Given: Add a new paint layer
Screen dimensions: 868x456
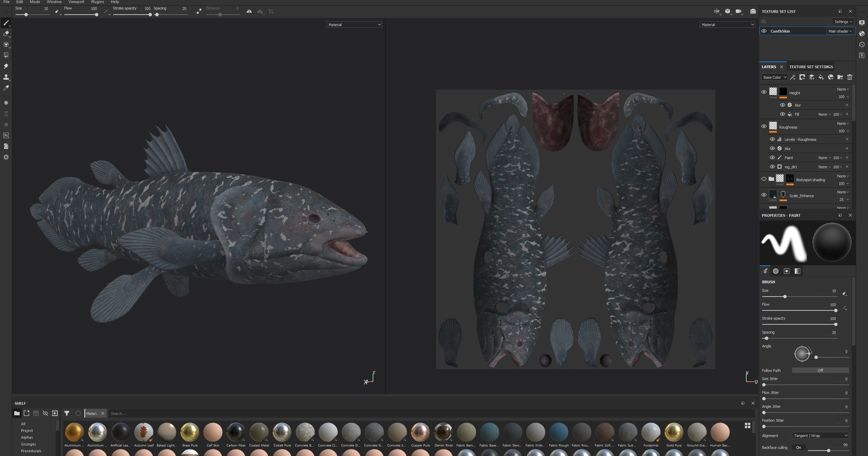Looking at the screenshot, I should [x=812, y=77].
